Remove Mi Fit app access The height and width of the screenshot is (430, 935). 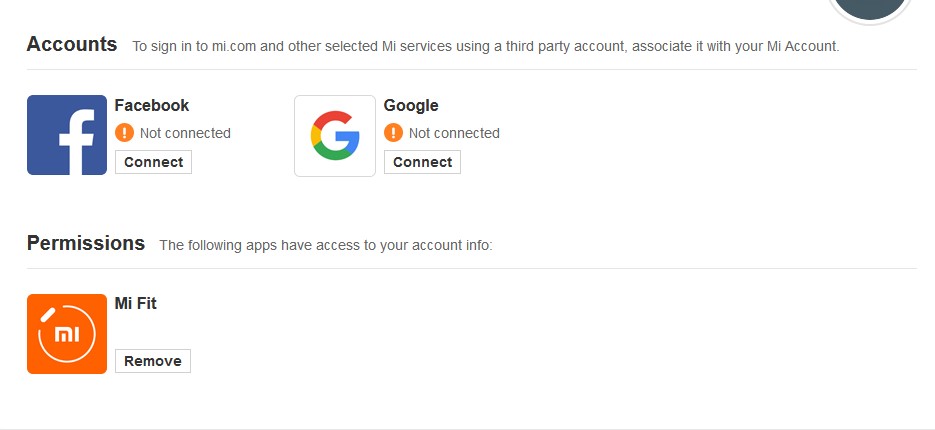pos(153,361)
